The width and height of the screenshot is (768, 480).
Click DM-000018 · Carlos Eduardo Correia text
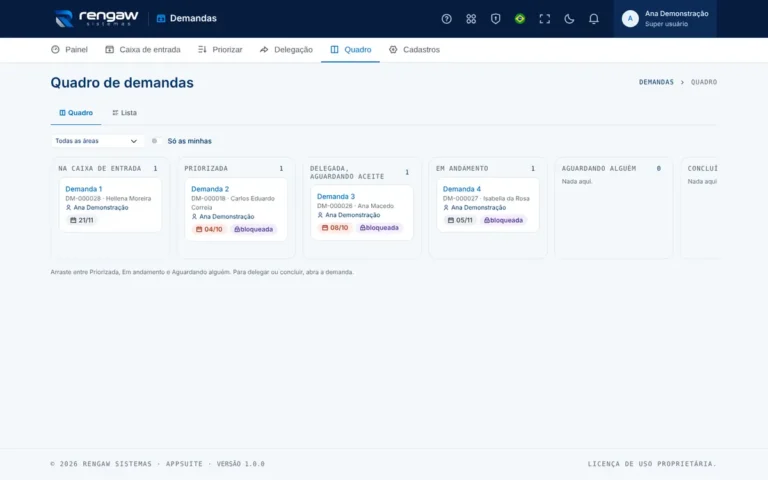point(233,203)
